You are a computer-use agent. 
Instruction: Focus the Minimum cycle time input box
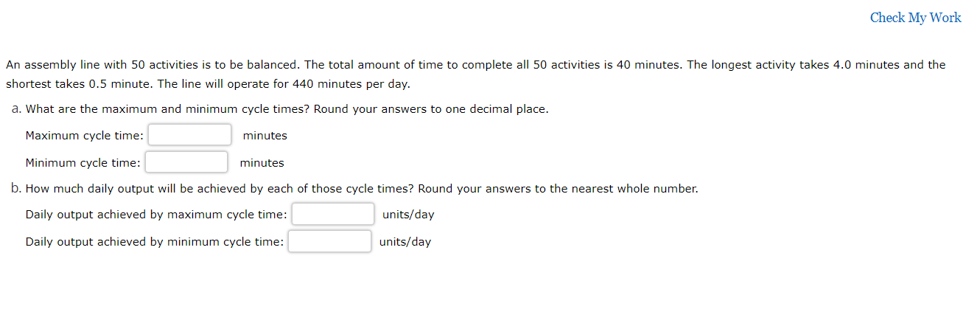click(186, 162)
